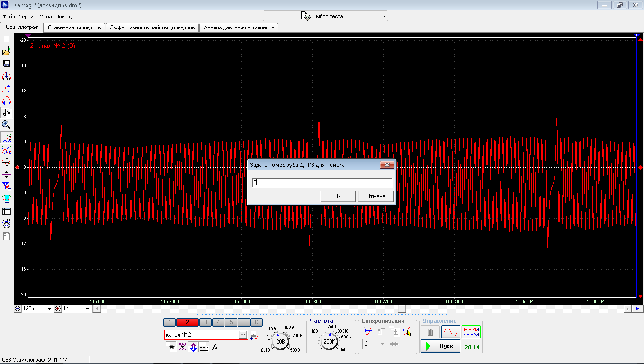The height and width of the screenshot is (364, 644).
Task: Switch to Эффективность работы цилиндров tab
Action: pyautogui.click(x=152, y=27)
